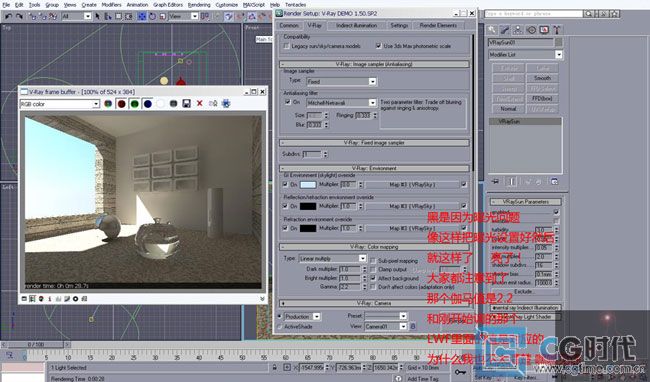Open the Production render mode dropdown
650x382 pixels.
pos(302,317)
